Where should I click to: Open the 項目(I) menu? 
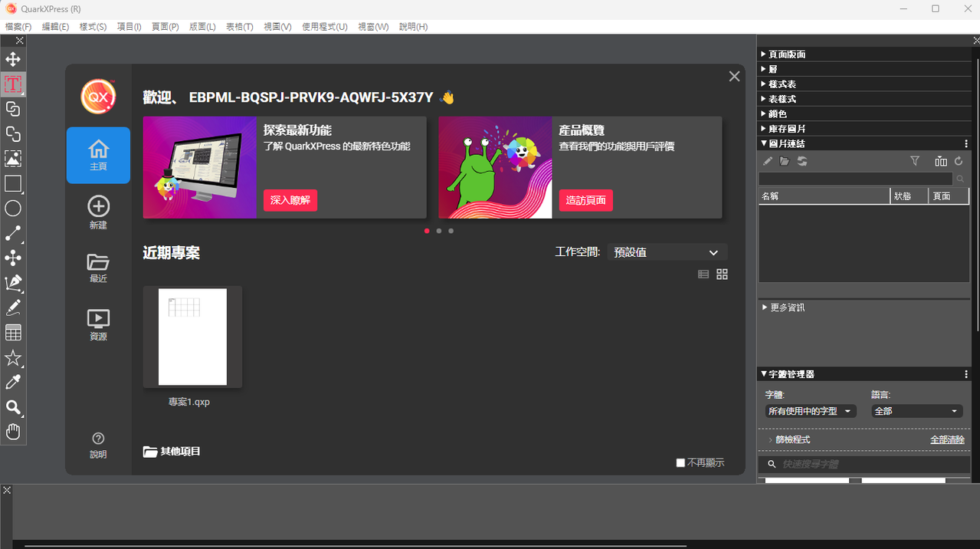[x=129, y=27]
